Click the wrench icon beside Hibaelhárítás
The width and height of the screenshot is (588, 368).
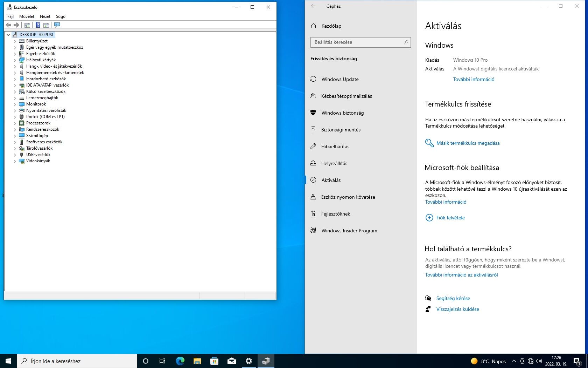pyautogui.click(x=313, y=146)
